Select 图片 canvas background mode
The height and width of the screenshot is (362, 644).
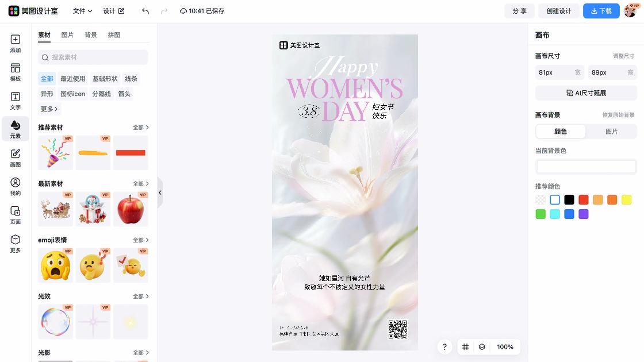[x=612, y=132]
